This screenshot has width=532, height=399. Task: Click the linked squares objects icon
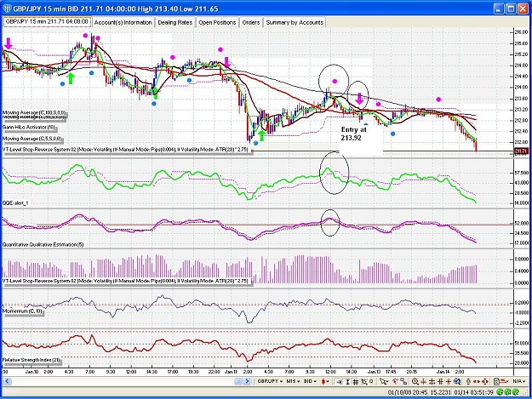(x=403, y=382)
